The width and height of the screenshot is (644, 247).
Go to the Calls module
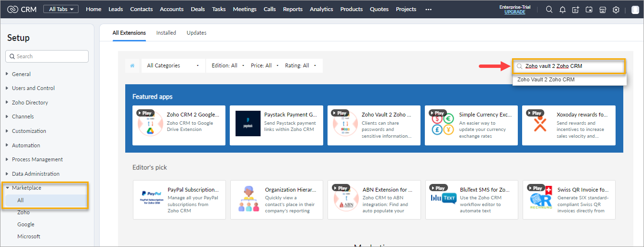click(x=270, y=9)
